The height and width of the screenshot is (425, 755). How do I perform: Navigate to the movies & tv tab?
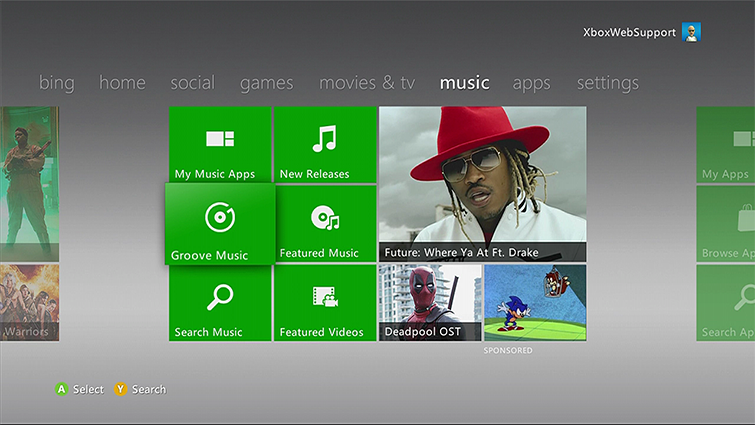(x=366, y=83)
